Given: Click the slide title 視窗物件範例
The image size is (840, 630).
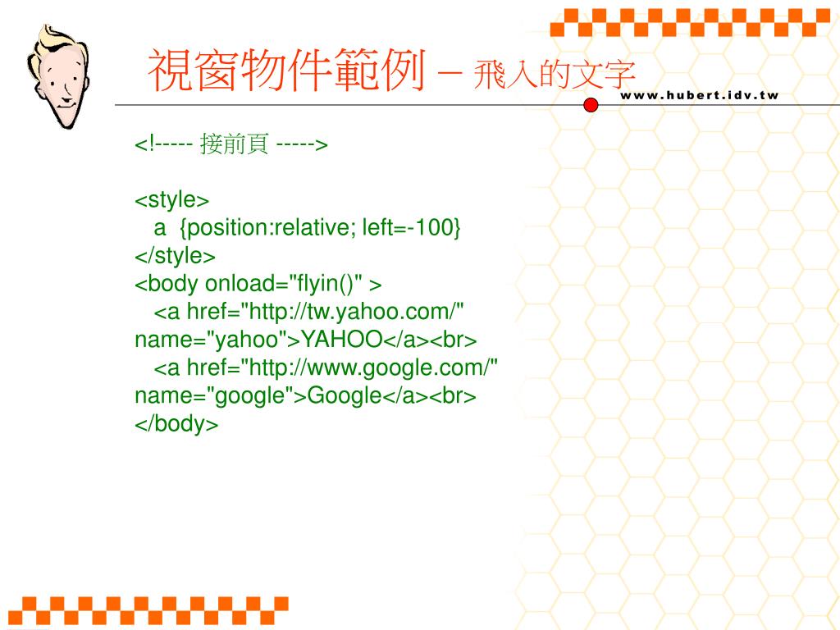Looking at the screenshot, I should (286, 71).
